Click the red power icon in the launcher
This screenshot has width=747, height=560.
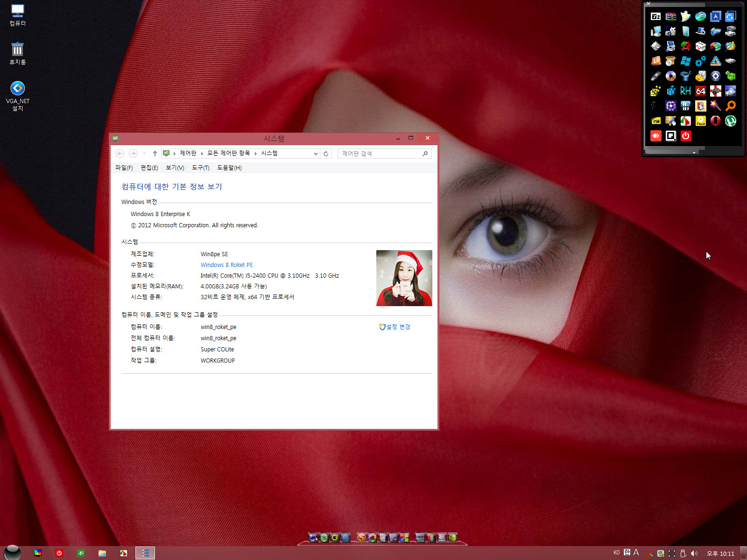point(686,136)
